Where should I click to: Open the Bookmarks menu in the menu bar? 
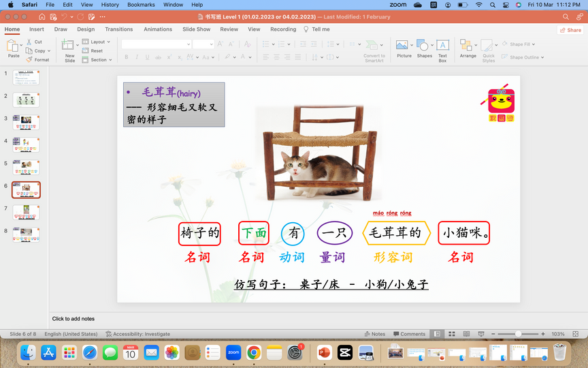click(x=141, y=5)
